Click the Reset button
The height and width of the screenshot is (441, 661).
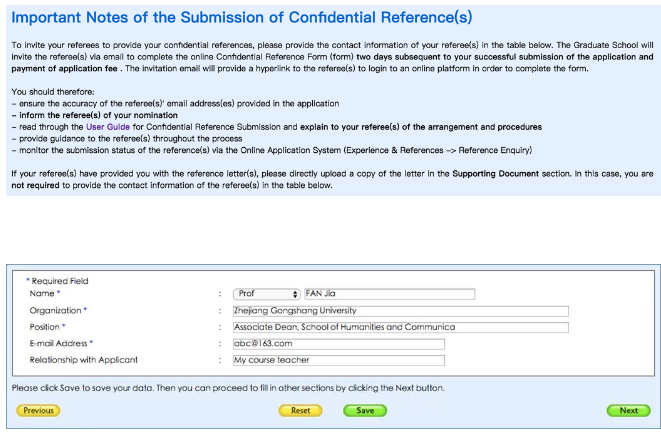(x=300, y=410)
